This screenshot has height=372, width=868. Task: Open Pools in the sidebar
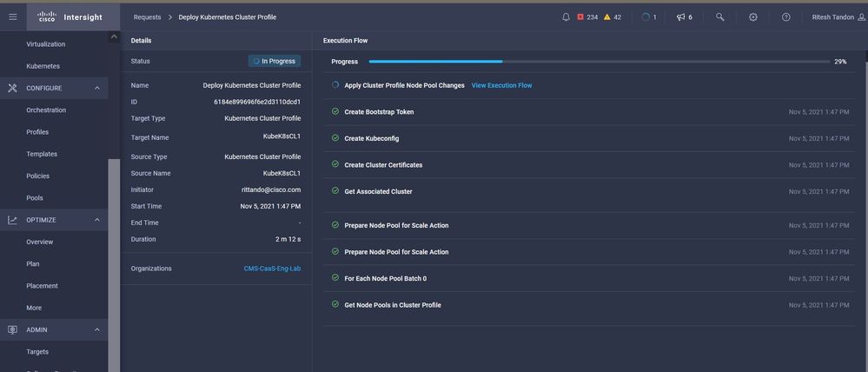pyautogui.click(x=35, y=198)
